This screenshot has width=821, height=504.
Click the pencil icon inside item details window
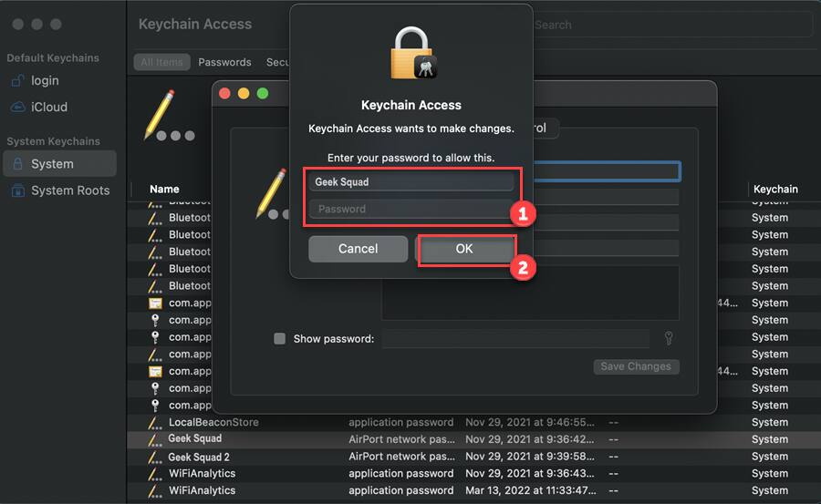272,193
